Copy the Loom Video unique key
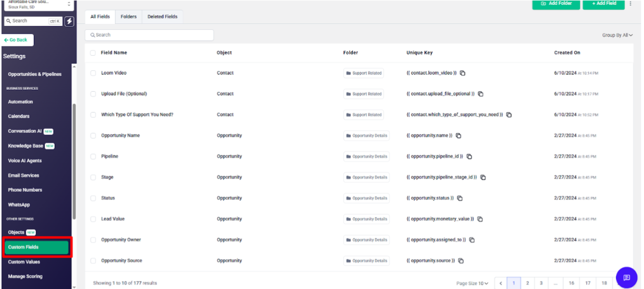This screenshot has width=644, height=289. click(463, 73)
